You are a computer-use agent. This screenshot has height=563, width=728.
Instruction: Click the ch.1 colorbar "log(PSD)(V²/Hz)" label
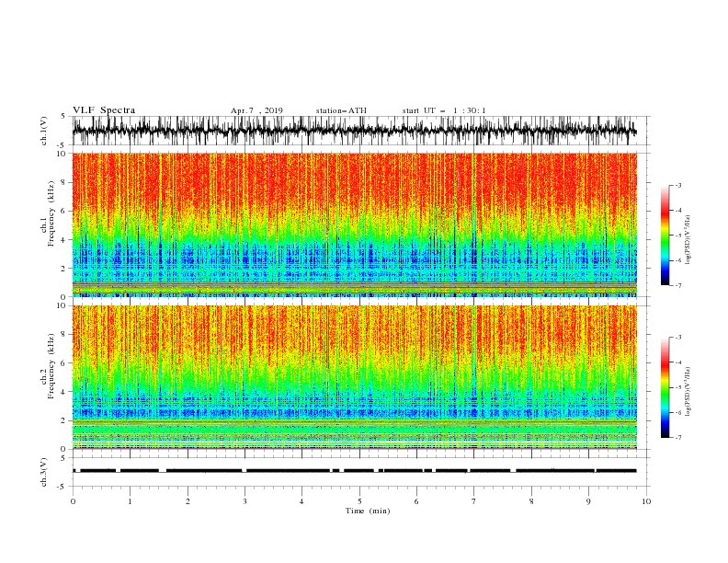coord(688,239)
